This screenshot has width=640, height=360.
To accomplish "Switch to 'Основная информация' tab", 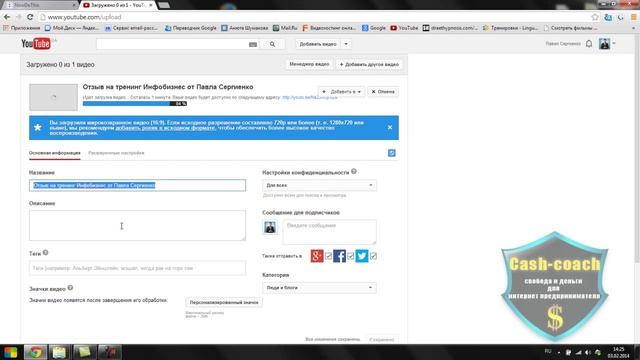I will [54, 153].
